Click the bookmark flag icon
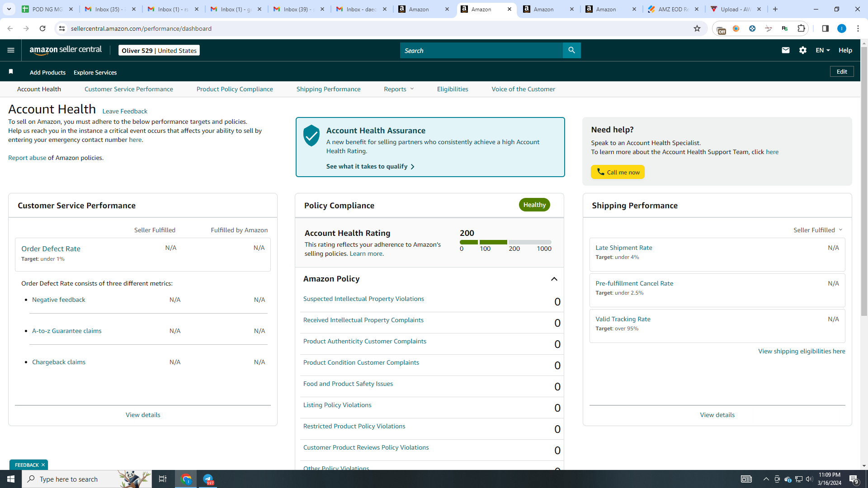 coord(11,72)
